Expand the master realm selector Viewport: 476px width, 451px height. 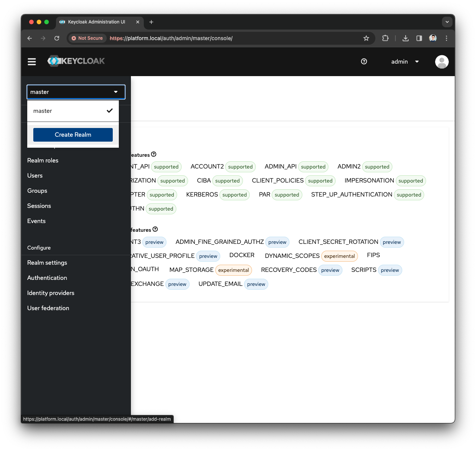click(76, 92)
